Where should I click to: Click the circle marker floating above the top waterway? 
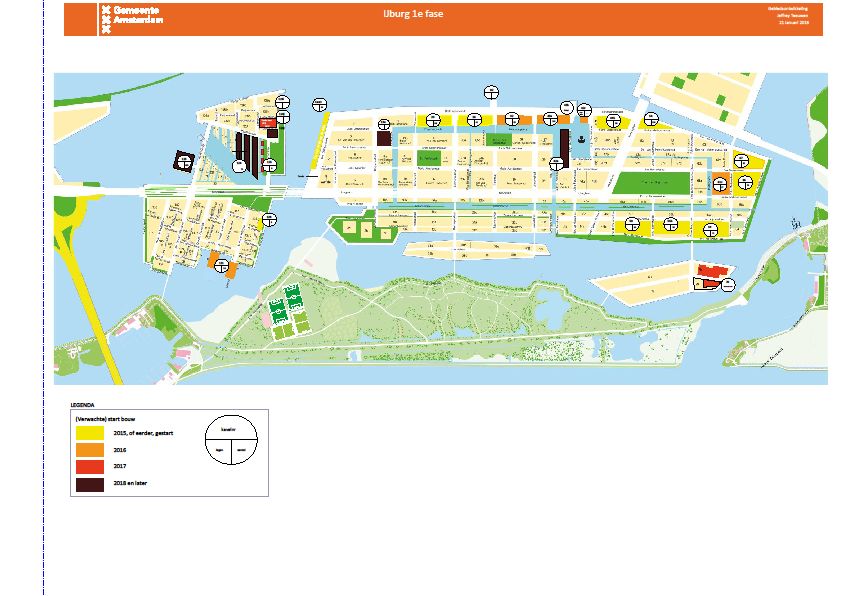tap(491, 92)
